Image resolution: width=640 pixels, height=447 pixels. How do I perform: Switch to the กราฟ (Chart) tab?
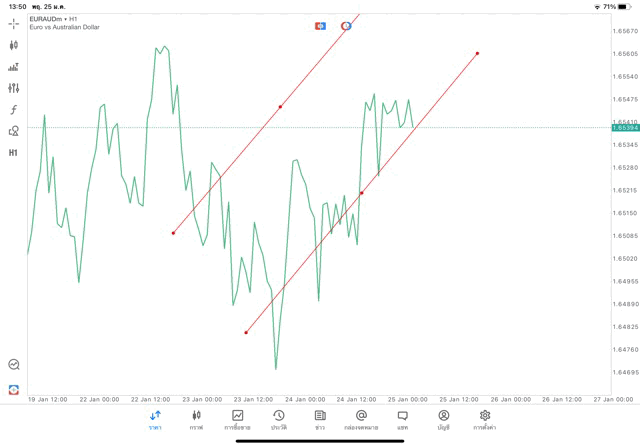pos(196,419)
